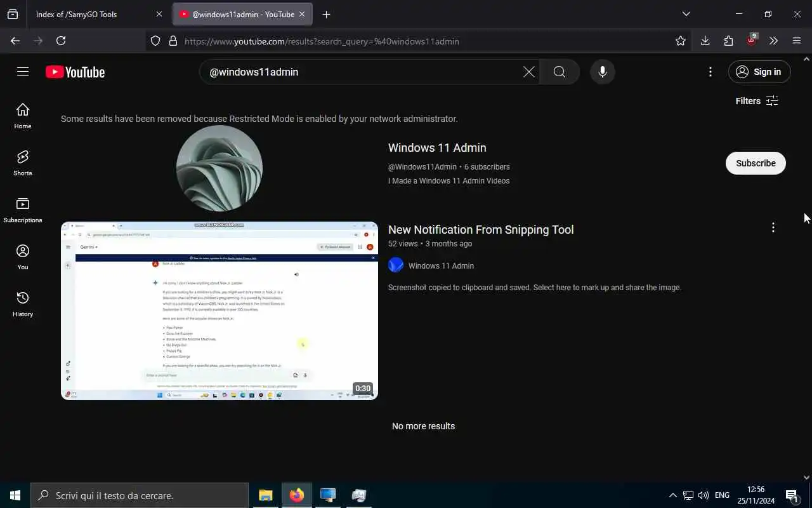Open Windows 11 Admin channel avatar
Screen dimensions: 812x508
click(x=219, y=168)
